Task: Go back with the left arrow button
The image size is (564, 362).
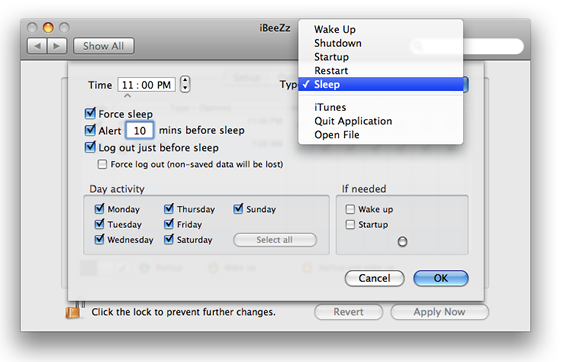Action: [x=37, y=46]
